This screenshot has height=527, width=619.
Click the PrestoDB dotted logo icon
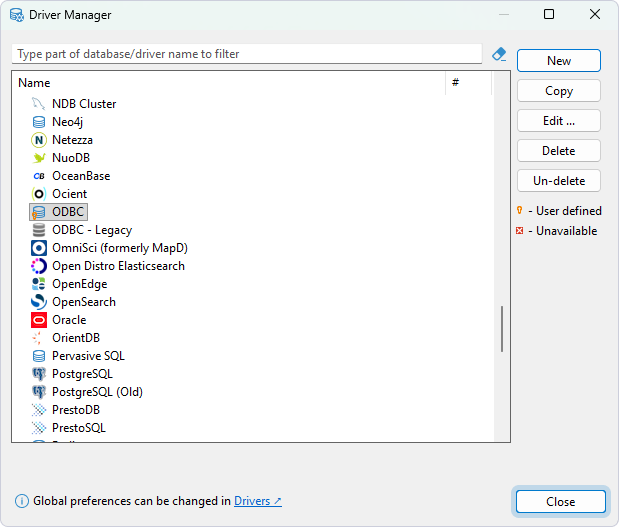39,410
